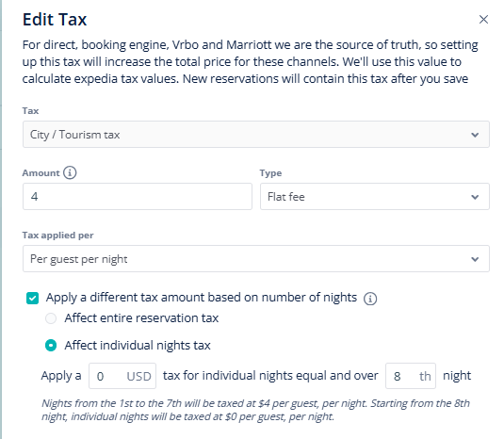The width and height of the screenshot is (504, 439).
Task: Click the 'Affect entire reservation tax' label text
Action: click(x=141, y=318)
